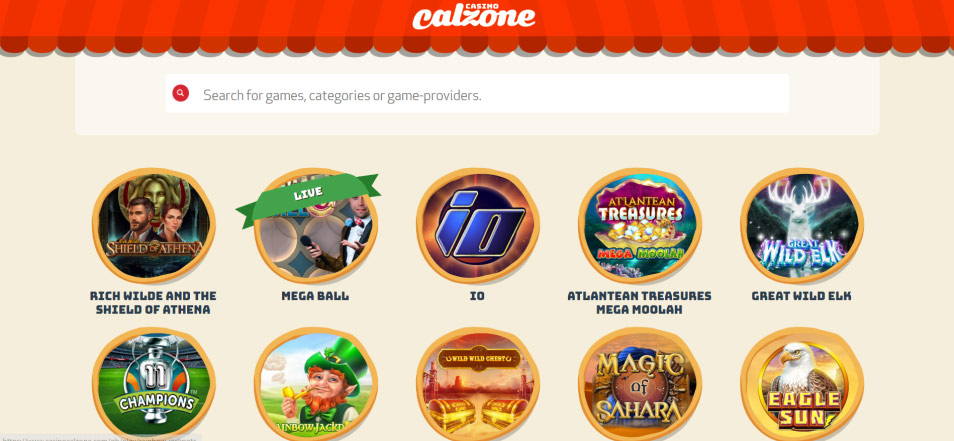The height and width of the screenshot is (441, 954).
Task: Select Atlantean Treasures Mega Moolah thumbnail
Action: click(x=639, y=226)
